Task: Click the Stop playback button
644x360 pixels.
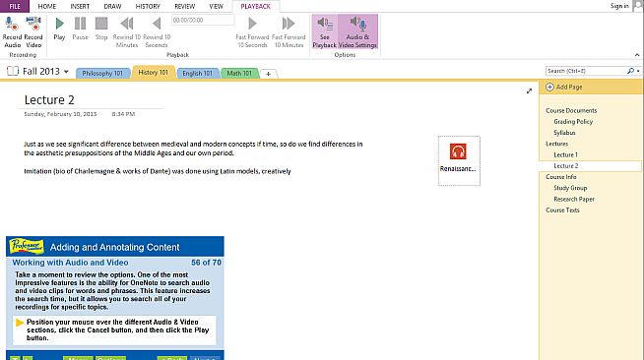Action: click(x=101, y=29)
